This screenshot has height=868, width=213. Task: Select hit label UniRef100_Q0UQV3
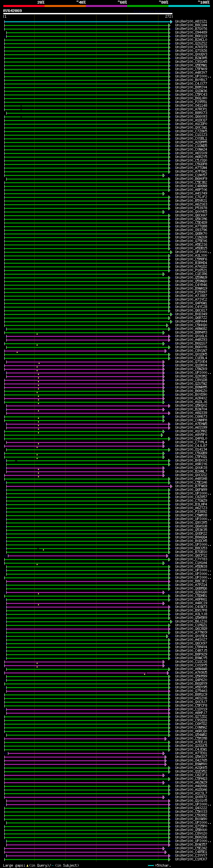pos(191,55)
